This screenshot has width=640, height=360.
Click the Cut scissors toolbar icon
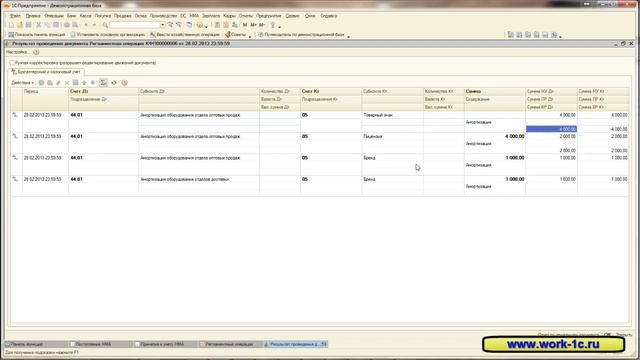click(39, 25)
